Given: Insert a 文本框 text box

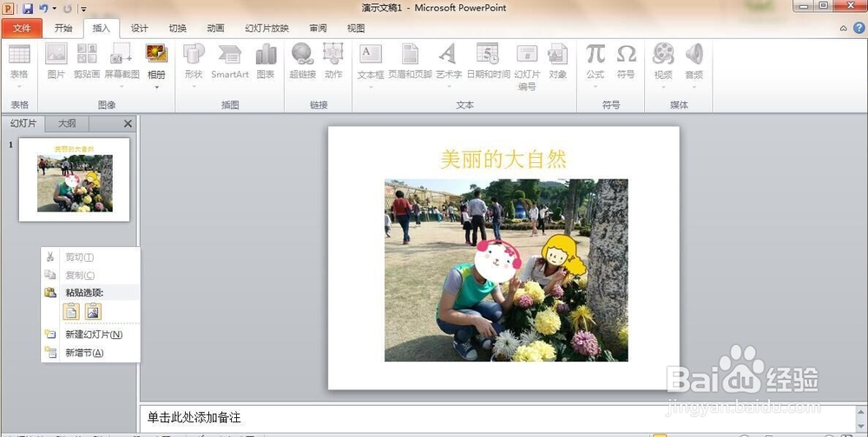Looking at the screenshot, I should [x=371, y=65].
